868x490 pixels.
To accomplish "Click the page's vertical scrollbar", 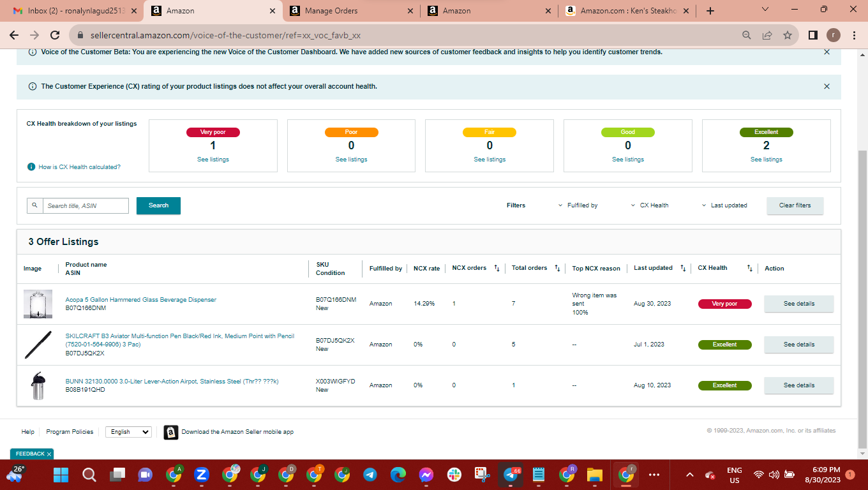I will pyautogui.click(x=862, y=298).
